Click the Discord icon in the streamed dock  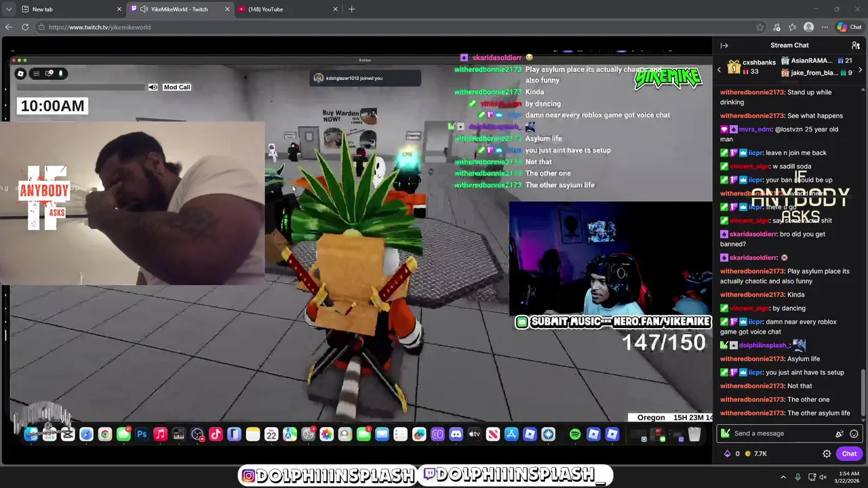(456, 434)
